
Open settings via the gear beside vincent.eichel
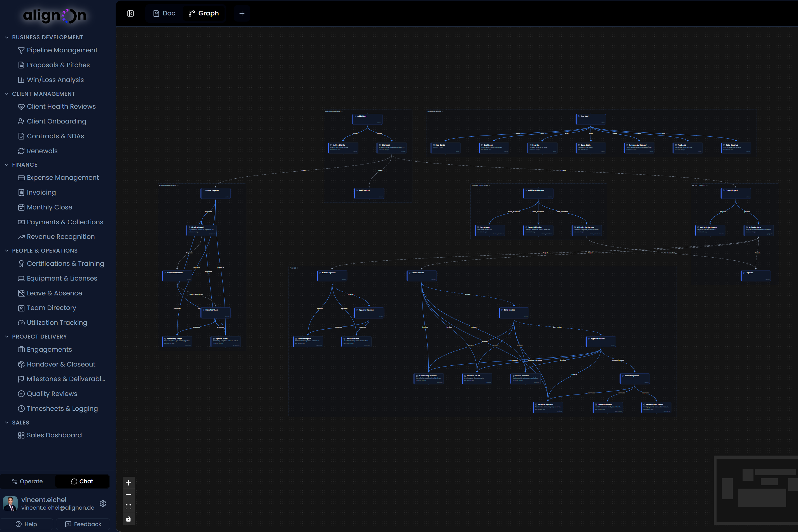[103, 503]
